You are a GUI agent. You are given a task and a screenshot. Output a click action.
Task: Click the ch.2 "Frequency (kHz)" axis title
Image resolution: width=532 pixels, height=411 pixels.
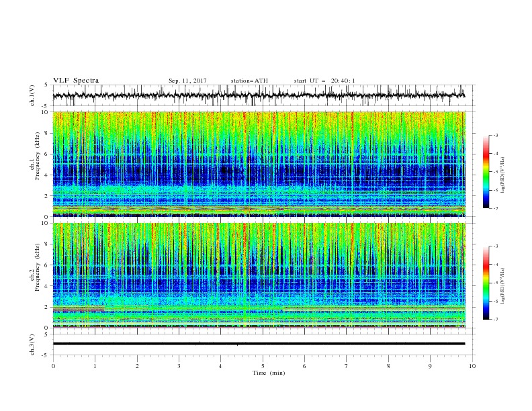(x=37, y=267)
